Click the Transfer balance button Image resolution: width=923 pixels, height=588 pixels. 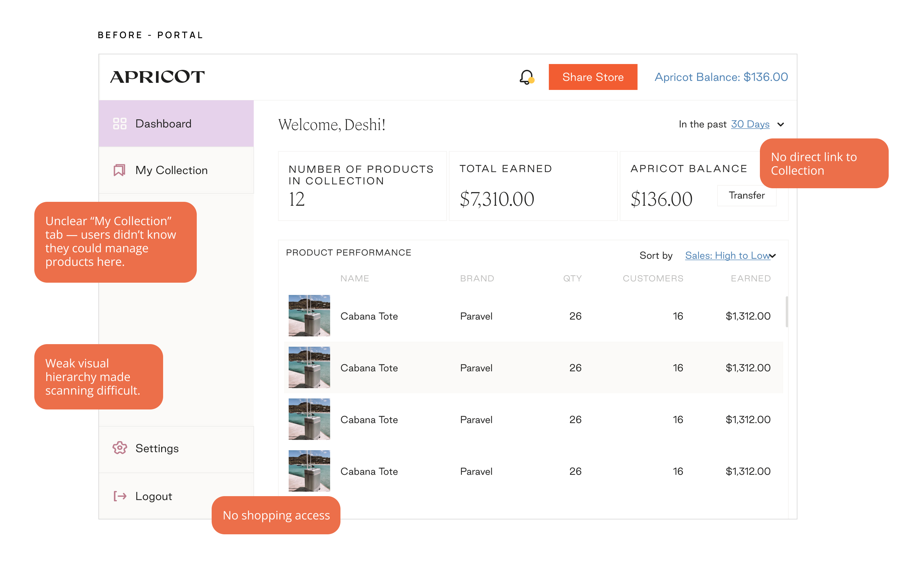(x=746, y=195)
